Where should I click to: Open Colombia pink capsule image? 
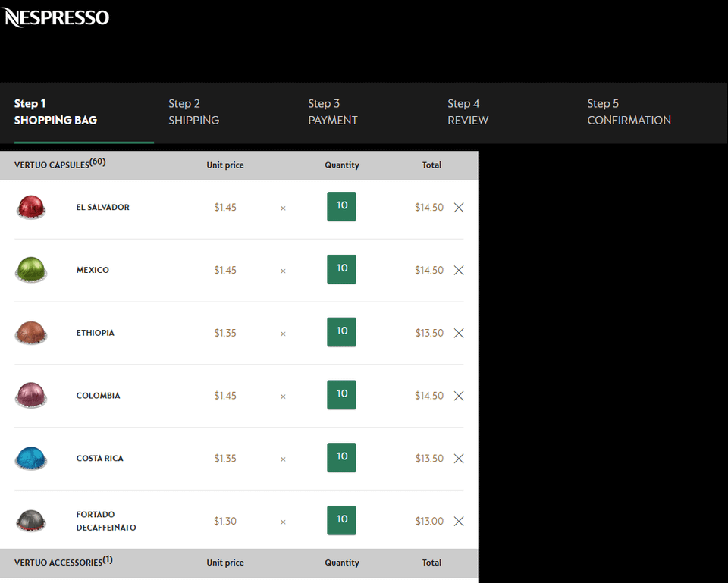pyautogui.click(x=31, y=395)
